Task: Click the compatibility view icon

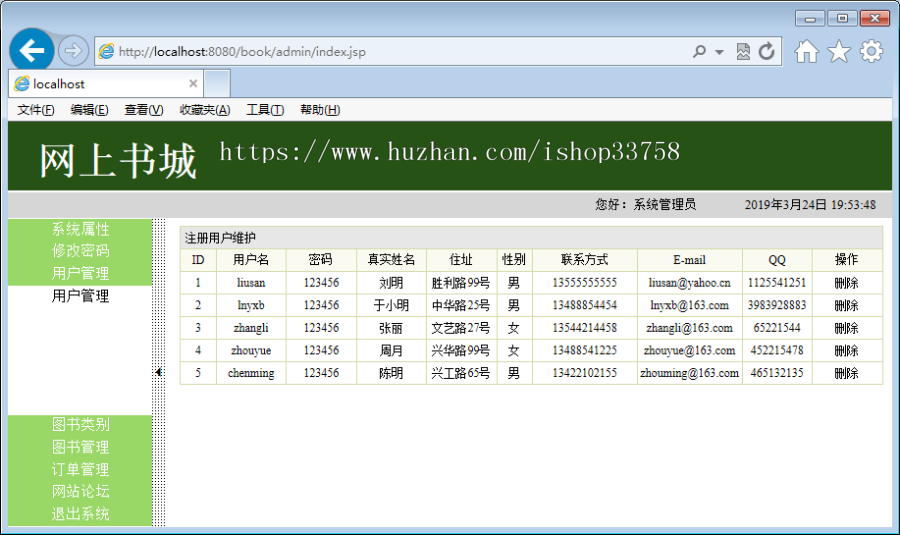Action: (743, 52)
